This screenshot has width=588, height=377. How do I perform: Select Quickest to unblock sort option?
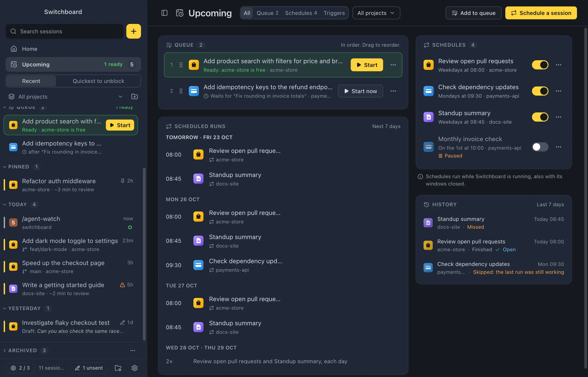tap(98, 81)
